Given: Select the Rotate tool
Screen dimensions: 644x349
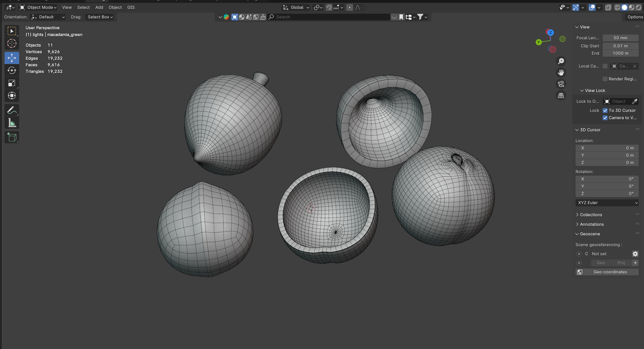Looking at the screenshot, I should click(x=12, y=71).
